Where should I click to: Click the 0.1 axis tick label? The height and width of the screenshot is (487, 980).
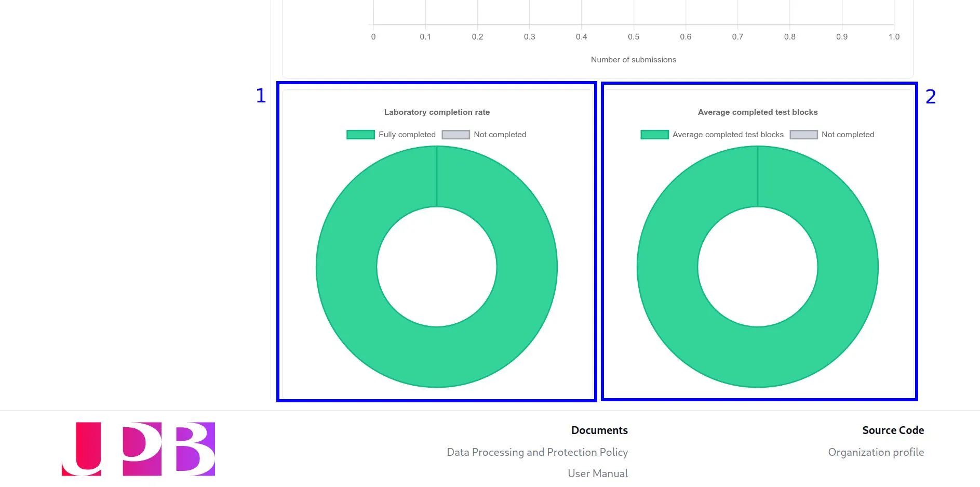tap(425, 37)
